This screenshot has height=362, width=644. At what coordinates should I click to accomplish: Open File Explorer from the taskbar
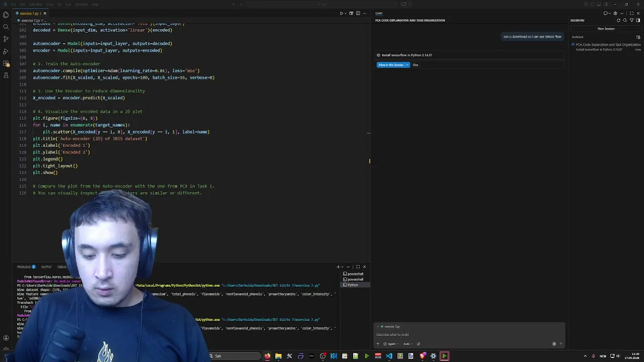click(278, 356)
